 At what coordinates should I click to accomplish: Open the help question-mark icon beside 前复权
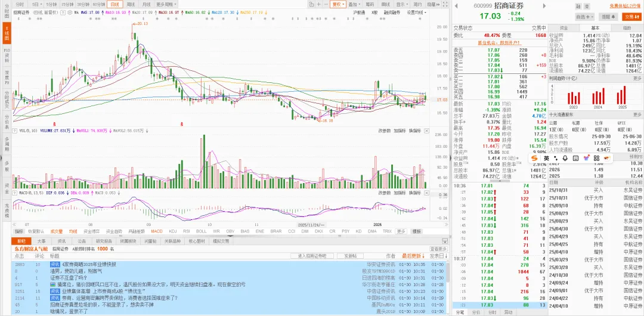coord(63,13)
